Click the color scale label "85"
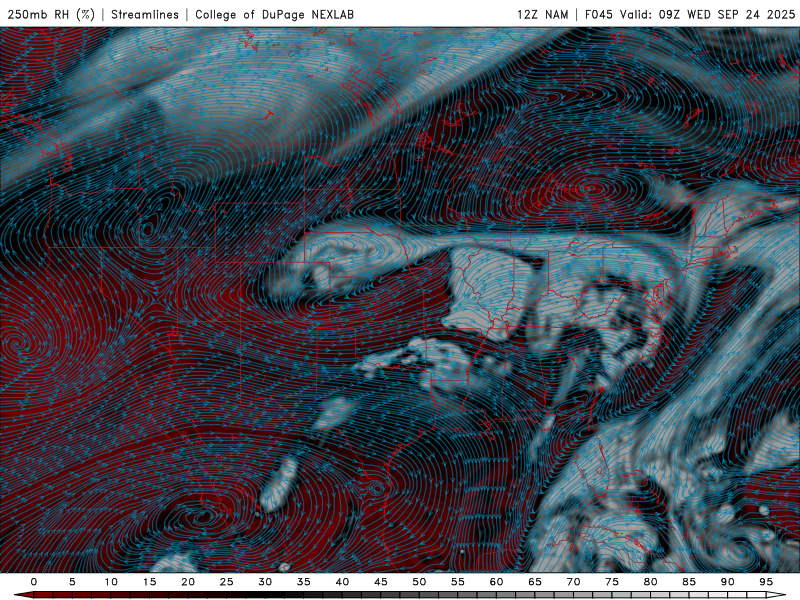This screenshot has height=600, width=800. coord(689,582)
